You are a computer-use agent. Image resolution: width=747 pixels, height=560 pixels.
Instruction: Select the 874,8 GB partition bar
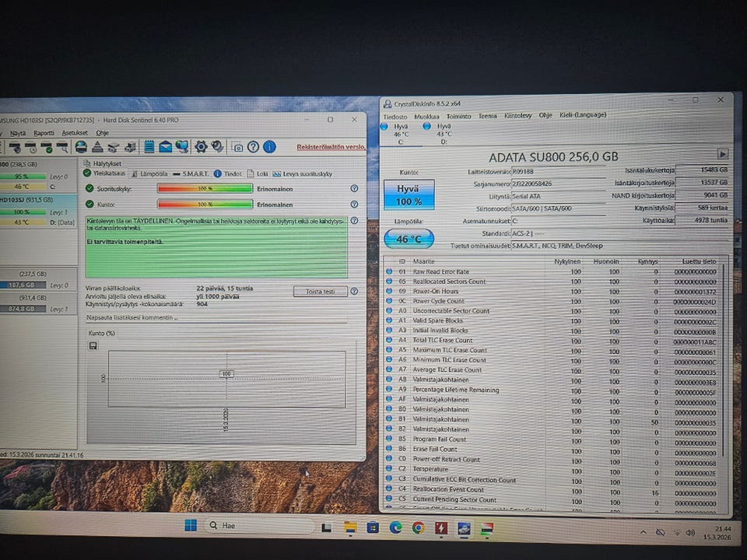pyautogui.click(x=23, y=309)
